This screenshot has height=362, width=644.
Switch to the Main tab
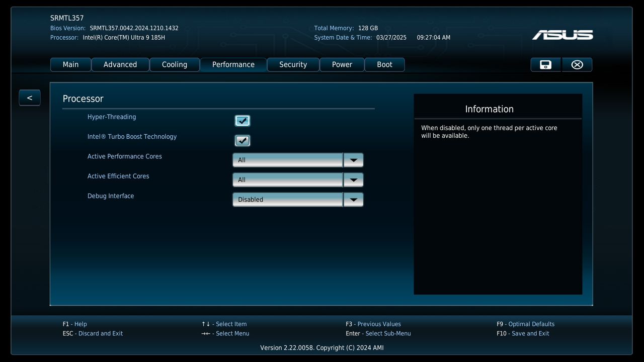[x=71, y=65]
